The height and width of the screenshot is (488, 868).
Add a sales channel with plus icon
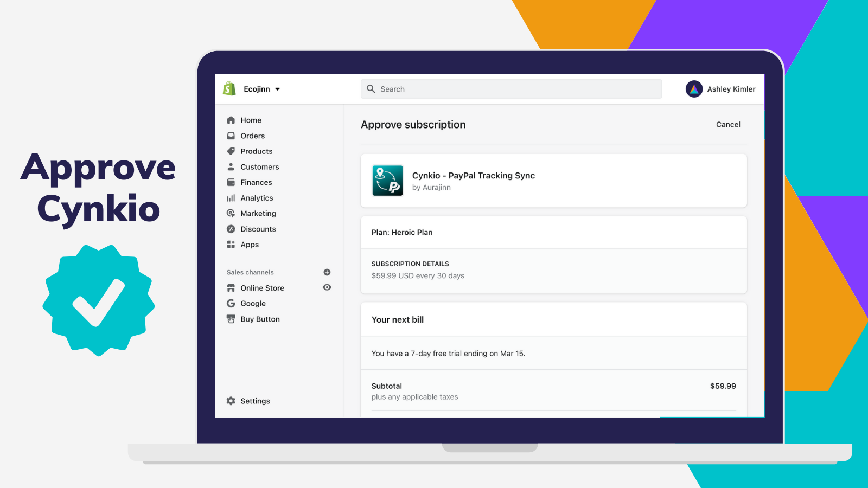click(327, 272)
